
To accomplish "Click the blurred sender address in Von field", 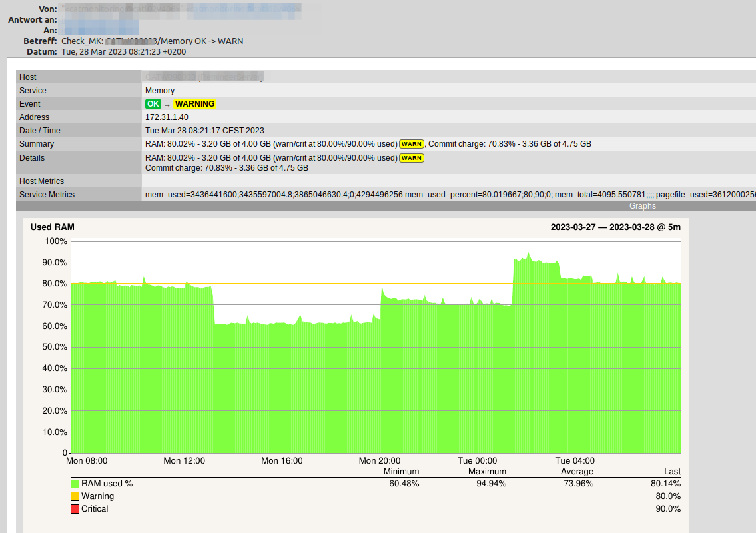I will 180,9.
